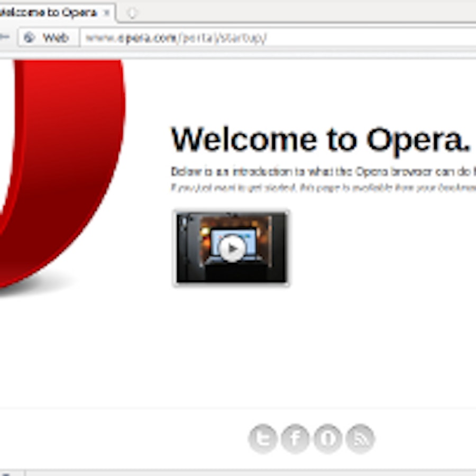
Task: Click the status bar along the bottom
Action: 249,472
